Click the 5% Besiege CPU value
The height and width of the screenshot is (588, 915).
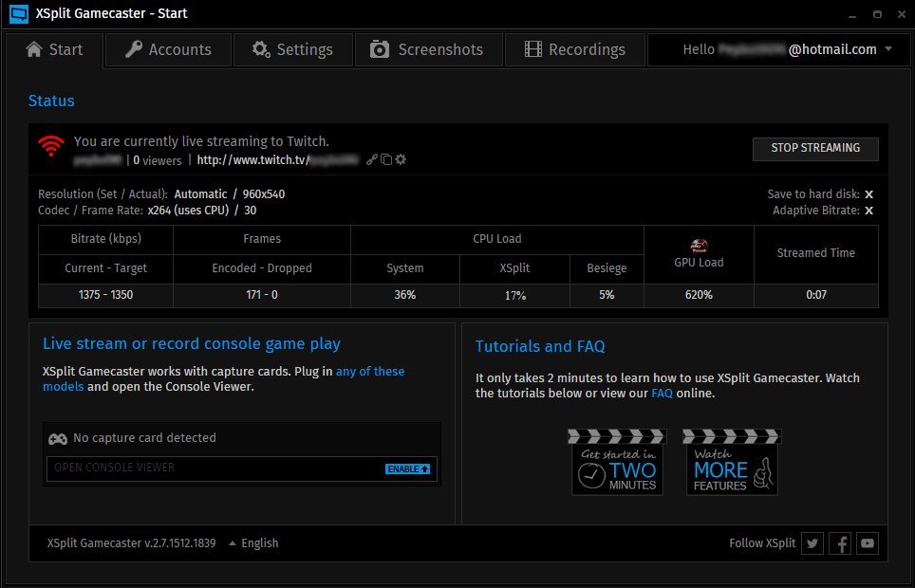[x=607, y=295]
